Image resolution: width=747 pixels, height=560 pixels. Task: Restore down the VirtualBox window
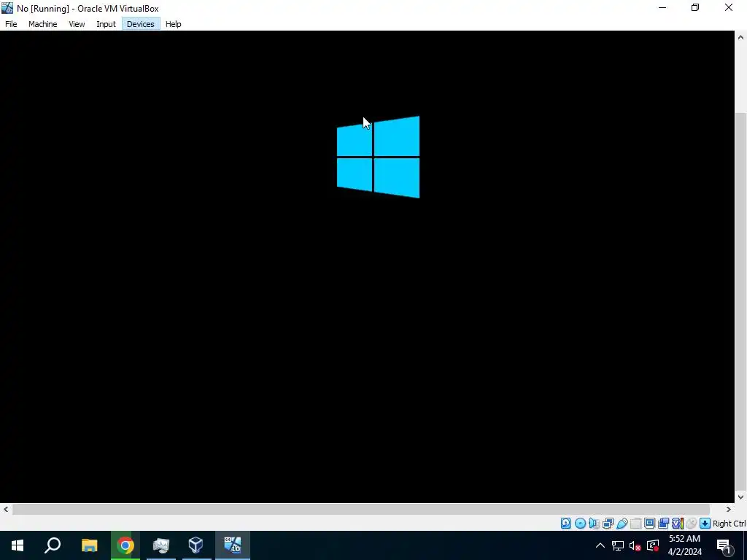(695, 8)
